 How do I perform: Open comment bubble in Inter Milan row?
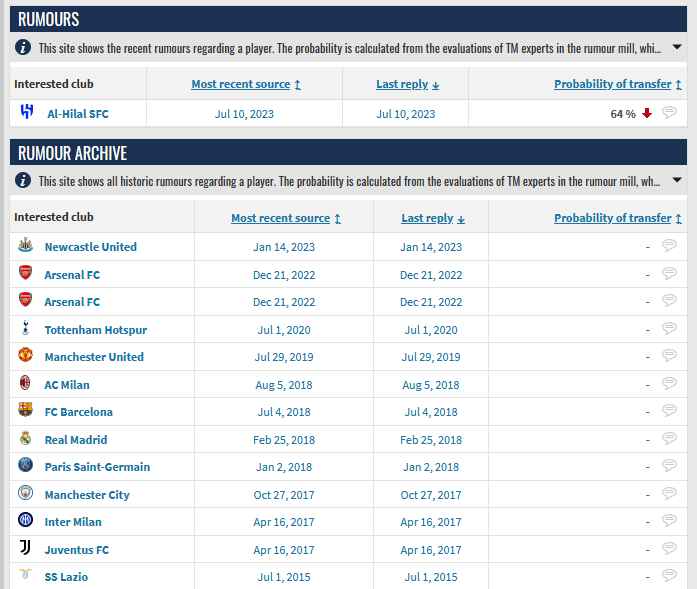(669, 521)
